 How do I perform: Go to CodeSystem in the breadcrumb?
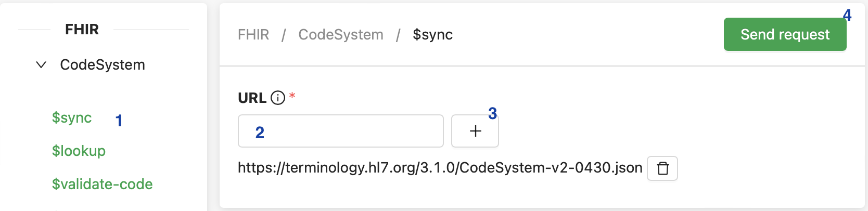tap(341, 35)
